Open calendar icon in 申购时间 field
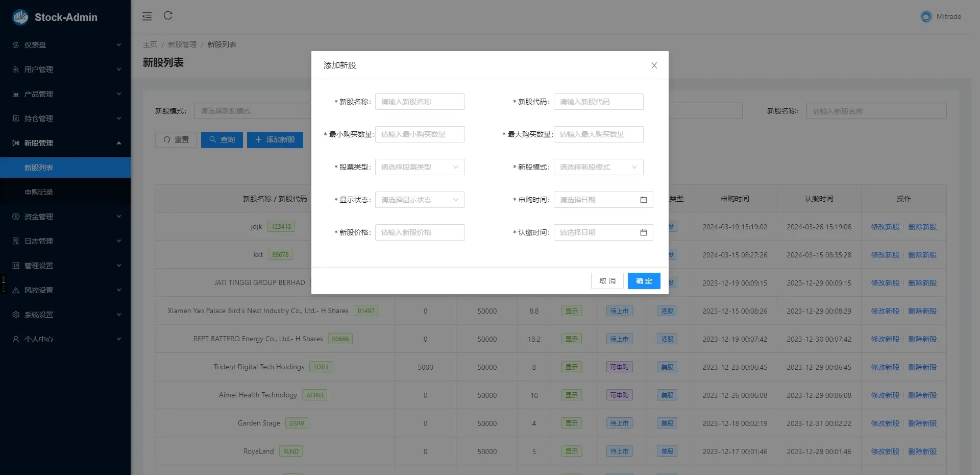 [643, 200]
